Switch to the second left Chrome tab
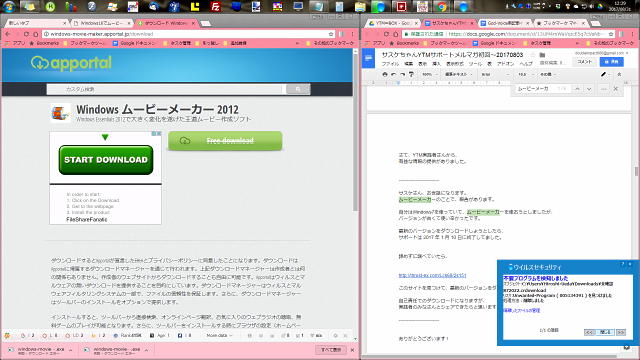This screenshot has width=640, height=360. click(101, 23)
